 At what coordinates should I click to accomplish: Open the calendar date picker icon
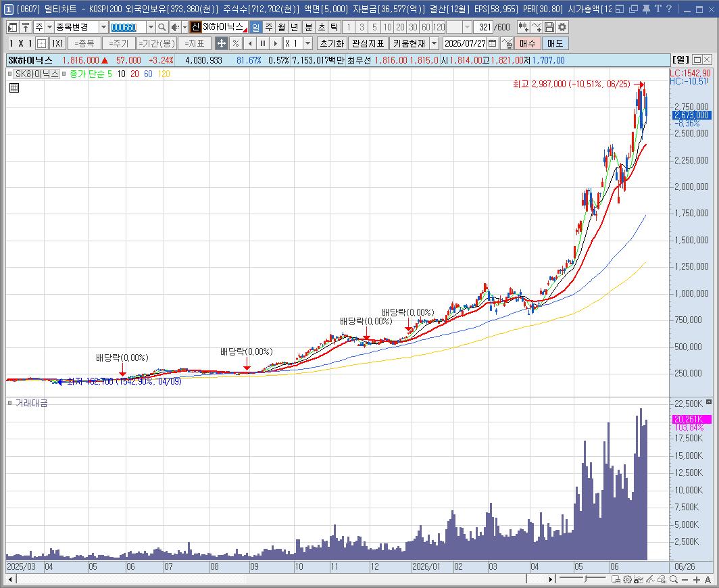pyautogui.click(x=493, y=43)
